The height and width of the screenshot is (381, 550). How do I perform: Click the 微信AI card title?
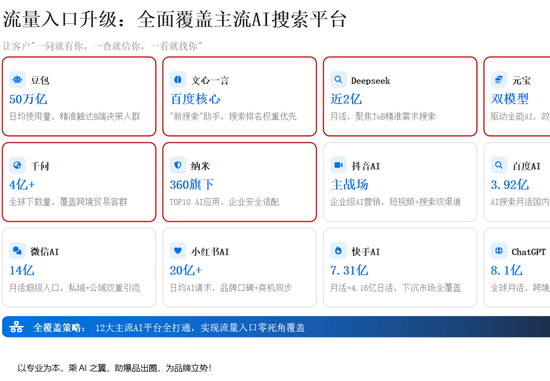pyautogui.click(x=44, y=252)
